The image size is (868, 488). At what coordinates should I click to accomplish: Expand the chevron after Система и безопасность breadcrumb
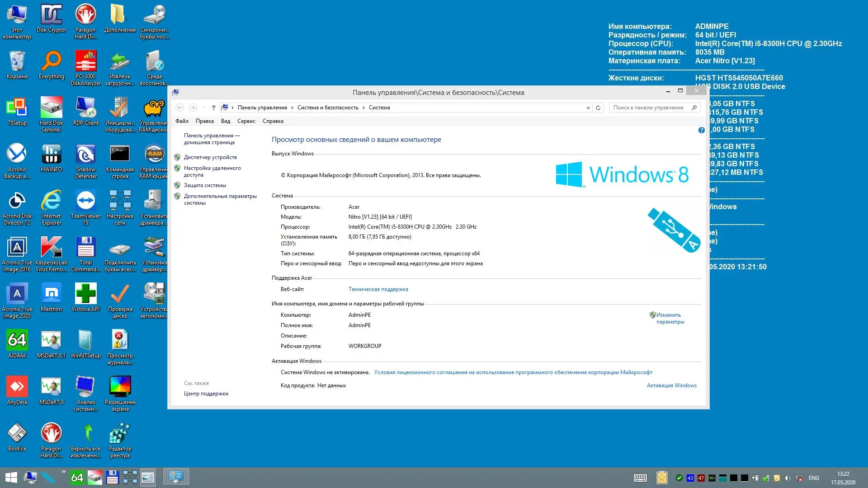pos(363,108)
